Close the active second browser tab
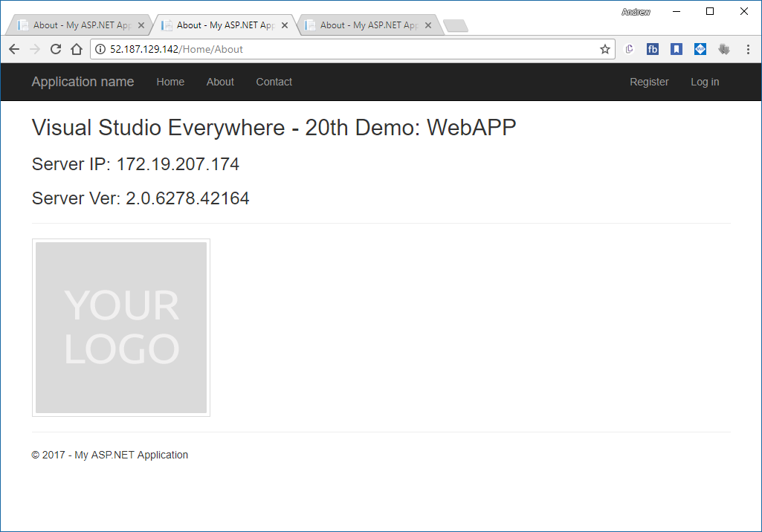762x532 pixels. [x=285, y=25]
